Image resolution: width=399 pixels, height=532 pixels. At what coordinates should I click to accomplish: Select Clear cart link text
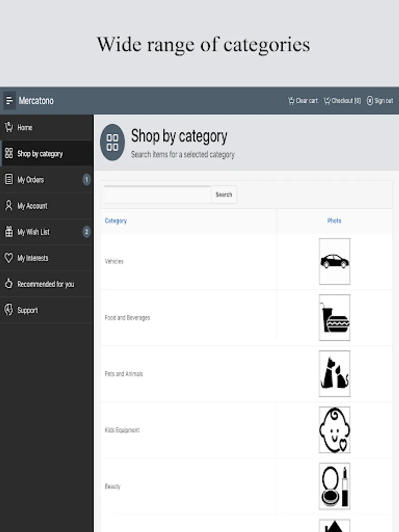pos(307,101)
